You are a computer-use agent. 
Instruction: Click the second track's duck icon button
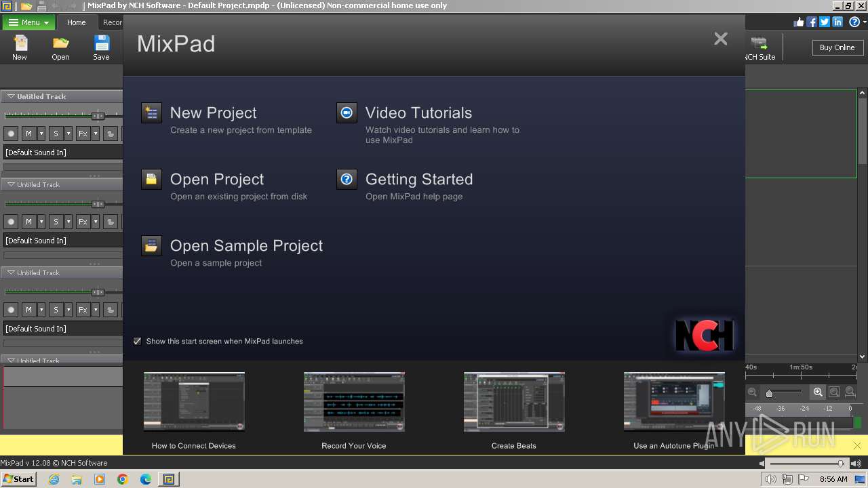click(111, 222)
